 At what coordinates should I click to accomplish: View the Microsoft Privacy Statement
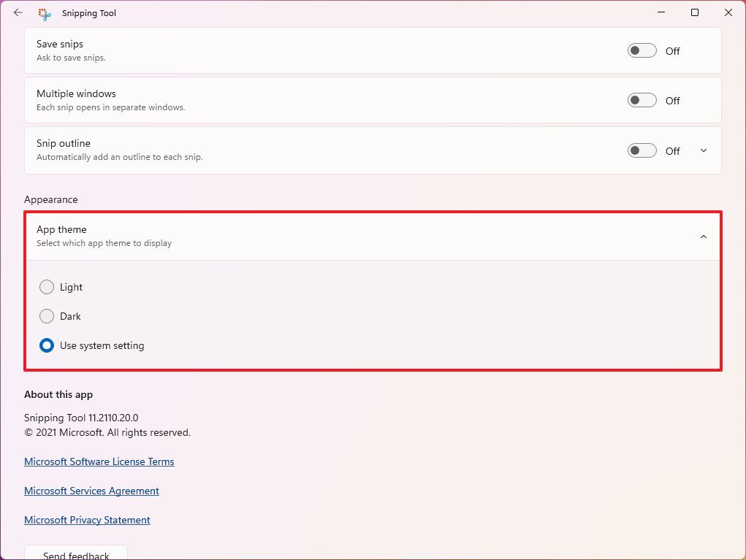pyautogui.click(x=87, y=520)
